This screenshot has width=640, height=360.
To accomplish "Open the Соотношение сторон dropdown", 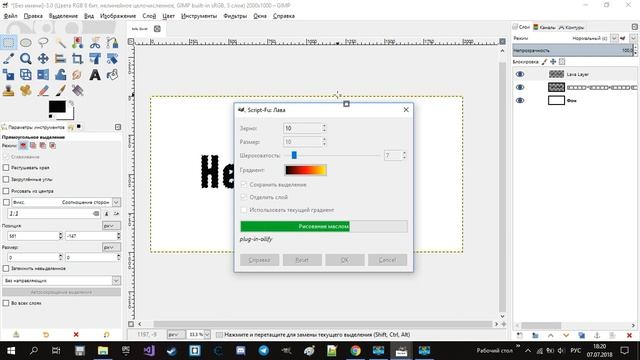I will point(116,202).
